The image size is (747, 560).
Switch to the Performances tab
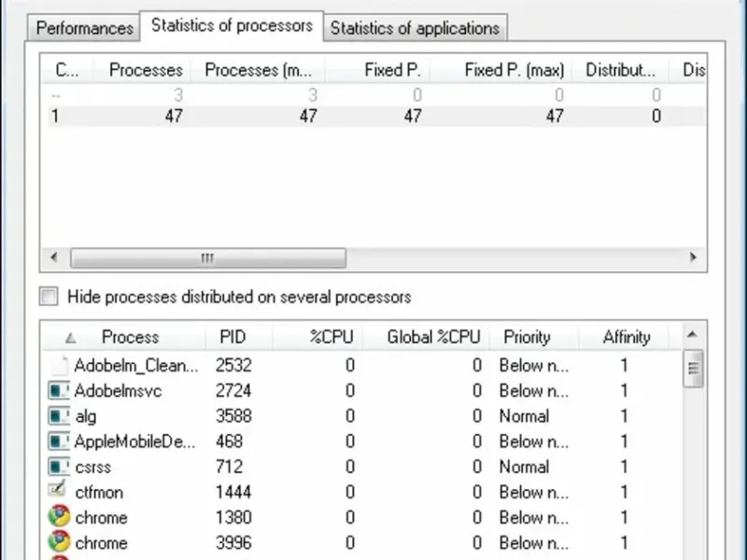(x=84, y=28)
